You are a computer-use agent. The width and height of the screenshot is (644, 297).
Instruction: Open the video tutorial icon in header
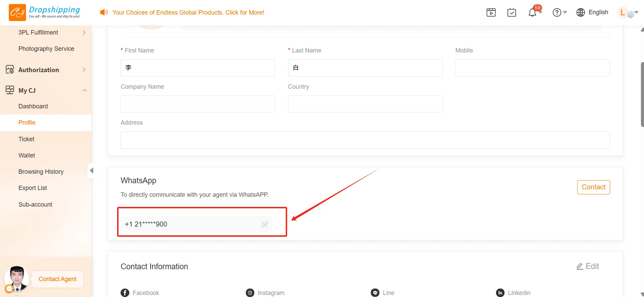pos(491,13)
